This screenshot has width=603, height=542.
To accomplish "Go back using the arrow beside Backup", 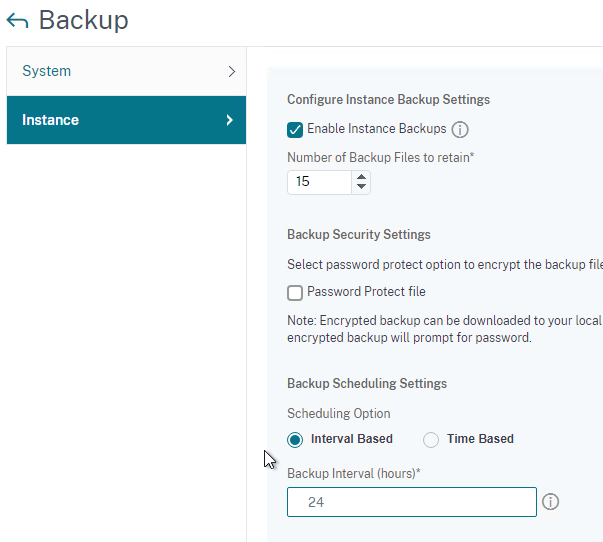I will coord(17,21).
